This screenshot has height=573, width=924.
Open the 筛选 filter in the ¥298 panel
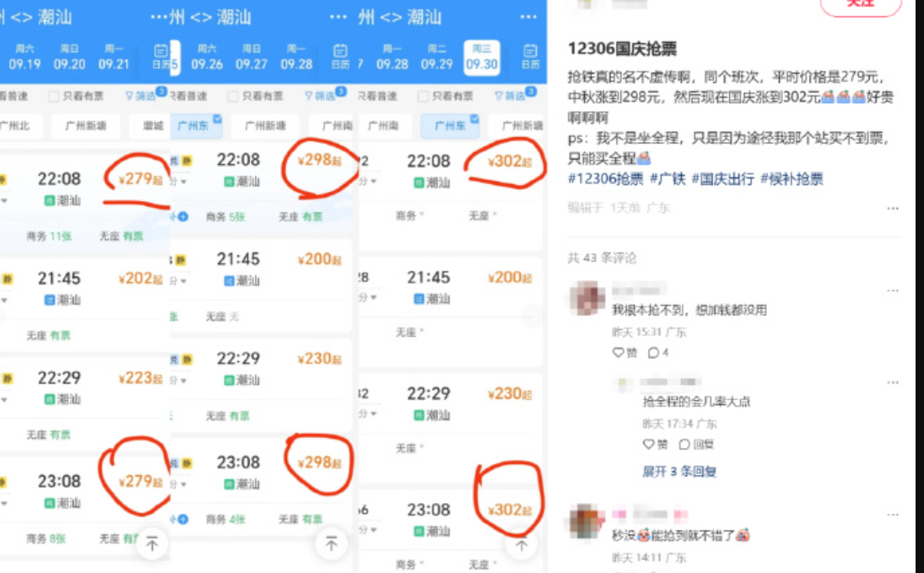tap(325, 96)
